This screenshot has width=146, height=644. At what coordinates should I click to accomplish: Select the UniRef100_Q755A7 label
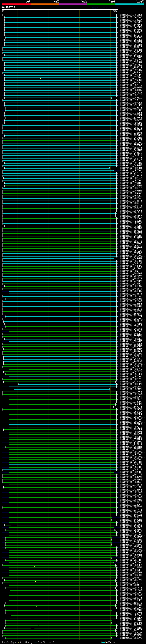131,349
